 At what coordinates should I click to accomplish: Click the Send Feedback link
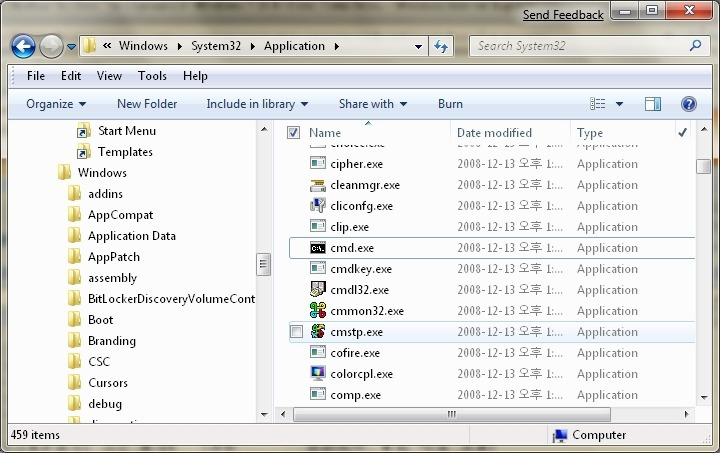pyautogui.click(x=563, y=15)
